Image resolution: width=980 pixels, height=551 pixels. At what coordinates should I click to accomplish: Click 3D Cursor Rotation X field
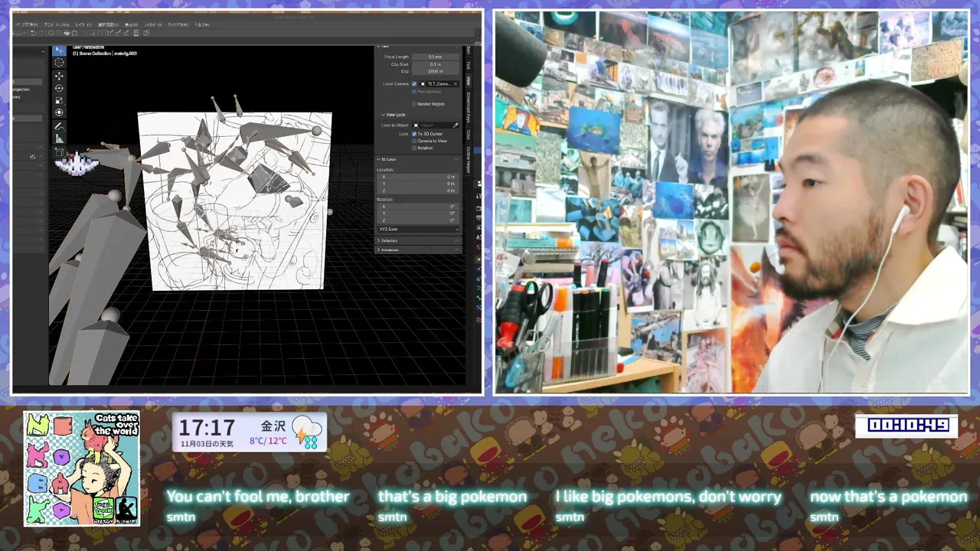418,207
